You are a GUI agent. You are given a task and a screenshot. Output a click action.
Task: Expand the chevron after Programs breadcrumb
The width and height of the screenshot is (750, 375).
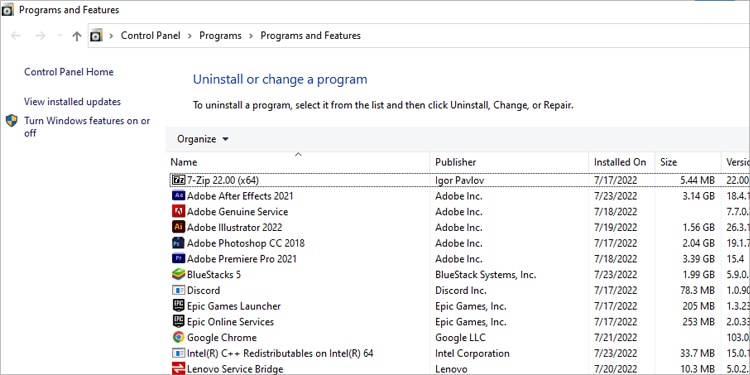point(251,36)
